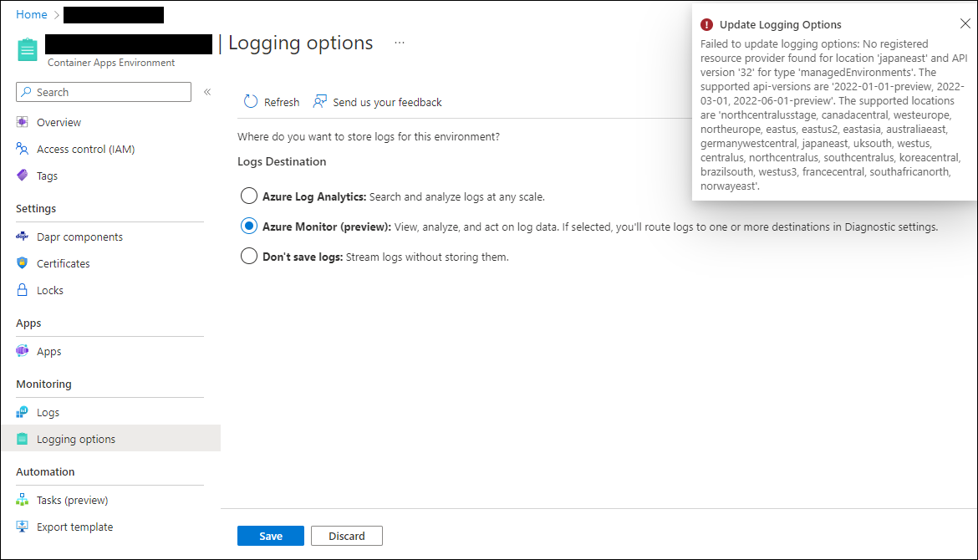Screen dimensions: 978x560
Task: Collapse the left sidebar with the chevron
Action: click(206, 93)
